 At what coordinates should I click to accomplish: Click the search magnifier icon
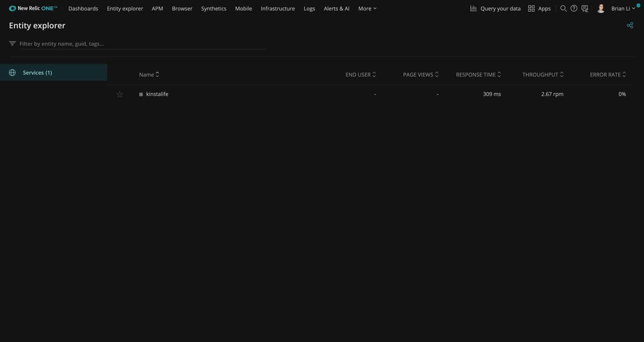564,9
